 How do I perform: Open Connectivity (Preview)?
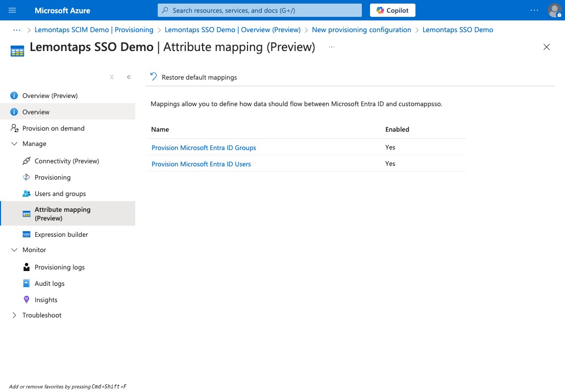[68, 161]
